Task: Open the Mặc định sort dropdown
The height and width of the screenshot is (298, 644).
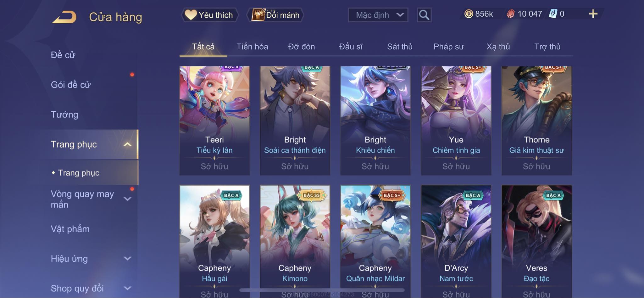Action: pyautogui.click(x=378, y=15)
